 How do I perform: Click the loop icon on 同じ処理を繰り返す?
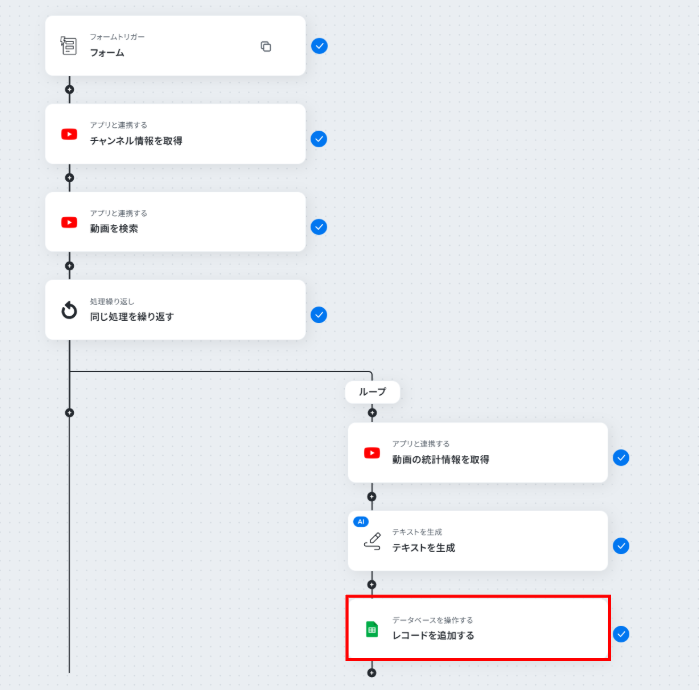[69, 310]
